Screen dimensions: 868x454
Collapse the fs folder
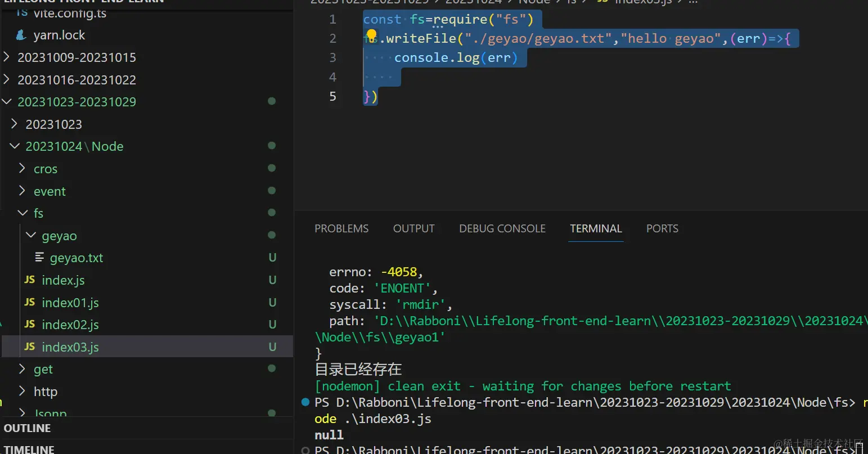[23, 213]
